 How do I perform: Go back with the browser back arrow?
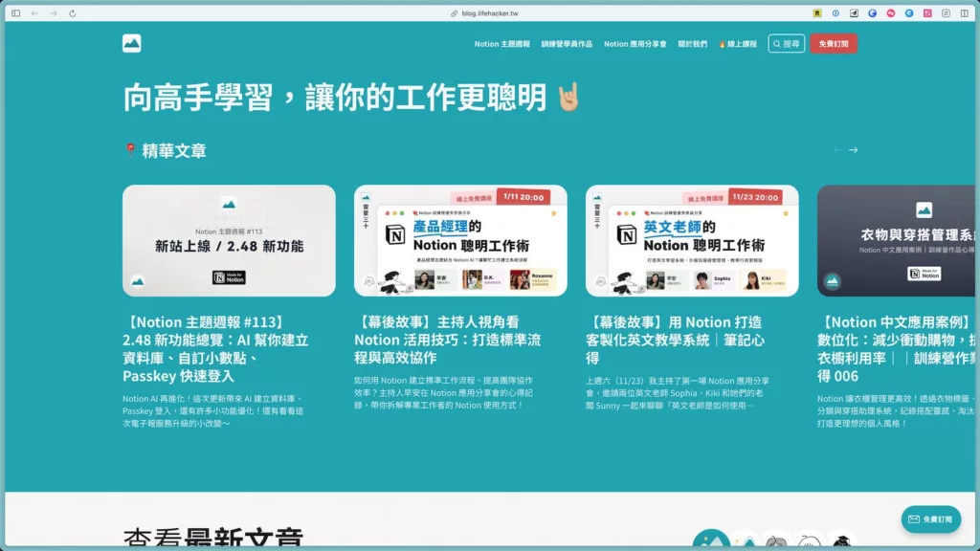coord(35,13)
